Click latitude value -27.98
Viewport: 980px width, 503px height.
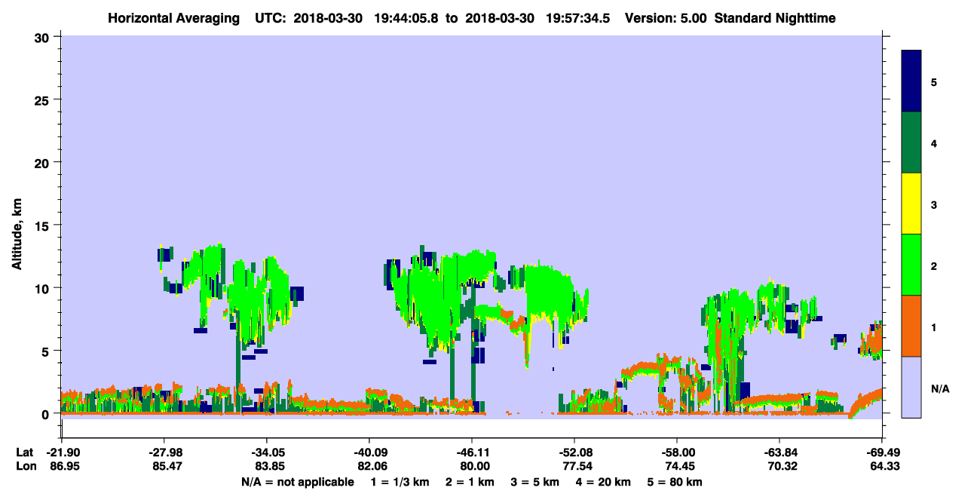click(164, 452)
